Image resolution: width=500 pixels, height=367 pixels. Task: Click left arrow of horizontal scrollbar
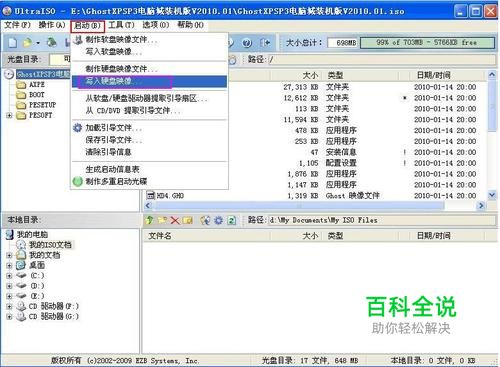coord(148,206)
